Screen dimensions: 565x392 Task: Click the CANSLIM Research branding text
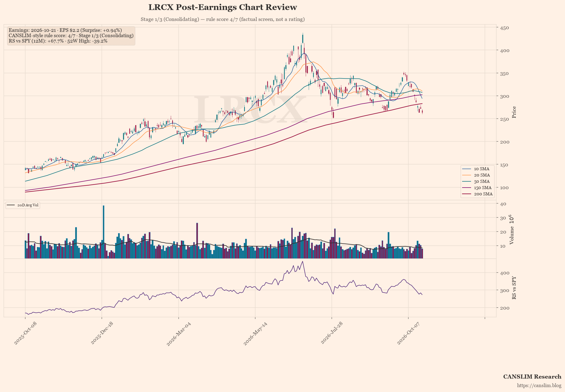point(532,377)
